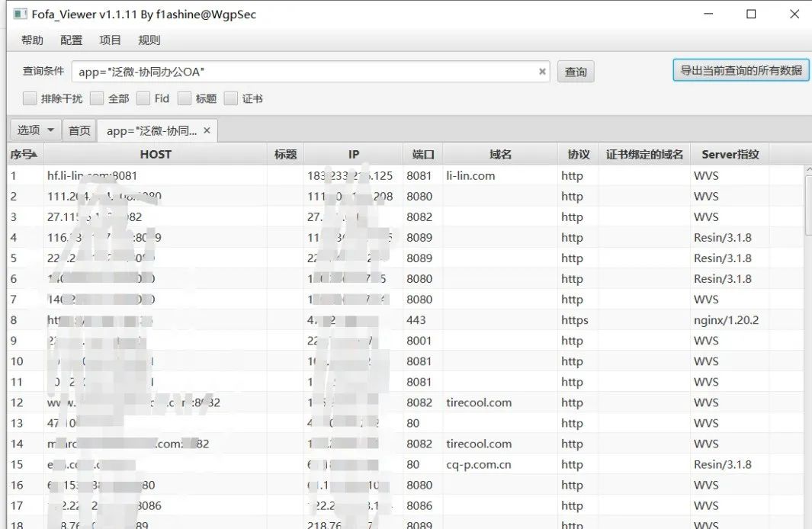Sort by the 端口 column header
812x529 pixels.
[x=422, y=154]
